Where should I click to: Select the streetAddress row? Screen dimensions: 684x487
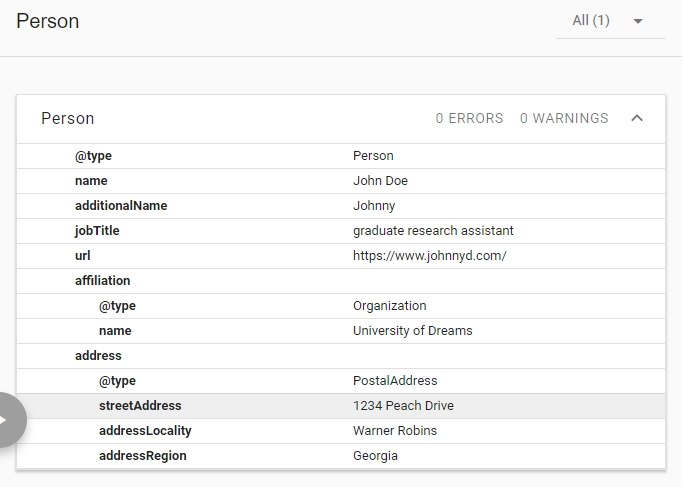pos(341,406)
